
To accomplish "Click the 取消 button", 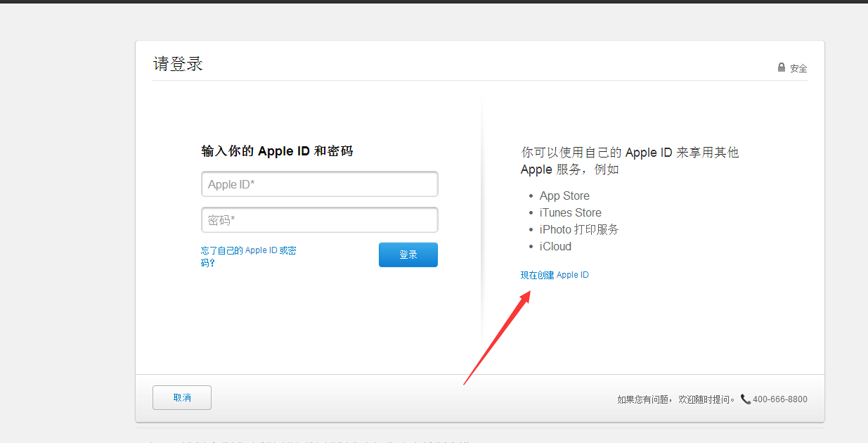I will pos(182,397).
